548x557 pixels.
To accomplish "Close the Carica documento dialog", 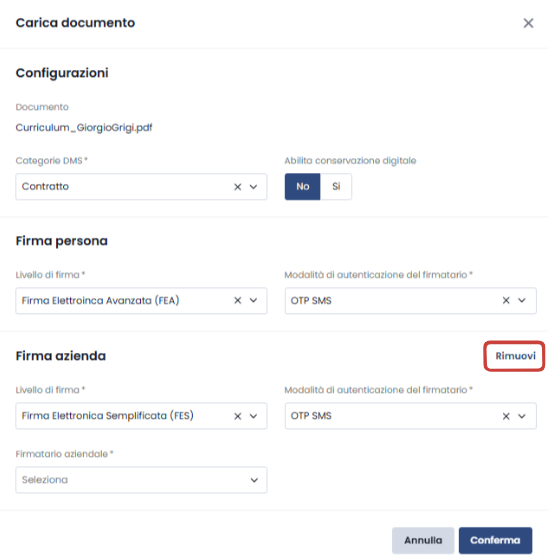I will pos(528,23).
